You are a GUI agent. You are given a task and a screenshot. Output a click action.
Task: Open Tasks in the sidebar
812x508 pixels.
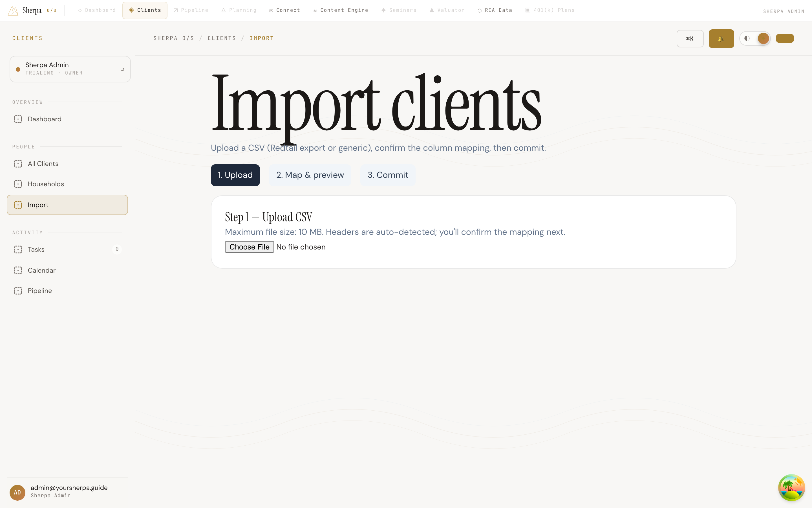coord(67,250)
